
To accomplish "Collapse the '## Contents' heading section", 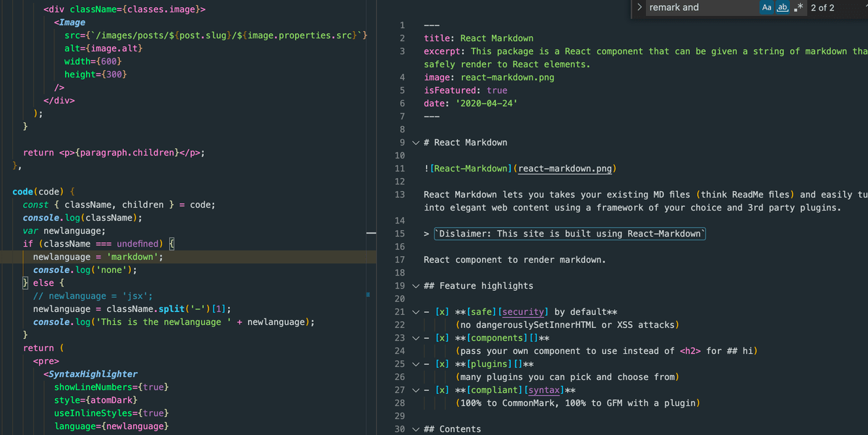I will click(415, 429).
